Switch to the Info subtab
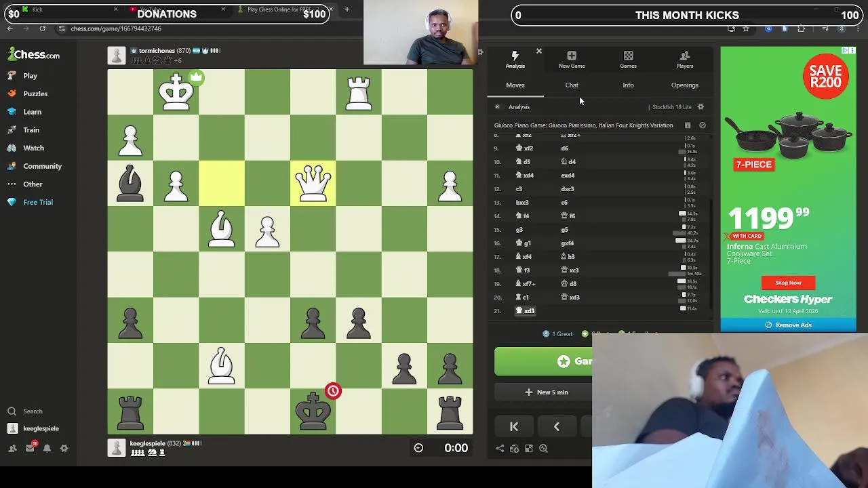Image resolution: width=868 pixels, height=488 pixels. click(x=628, y=85)
